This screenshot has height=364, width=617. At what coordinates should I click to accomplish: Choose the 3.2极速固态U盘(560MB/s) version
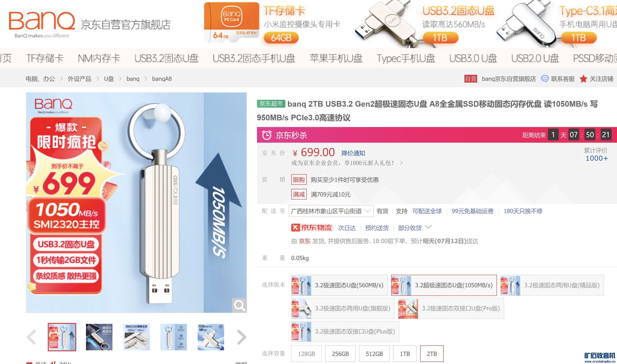pos(339,285)
